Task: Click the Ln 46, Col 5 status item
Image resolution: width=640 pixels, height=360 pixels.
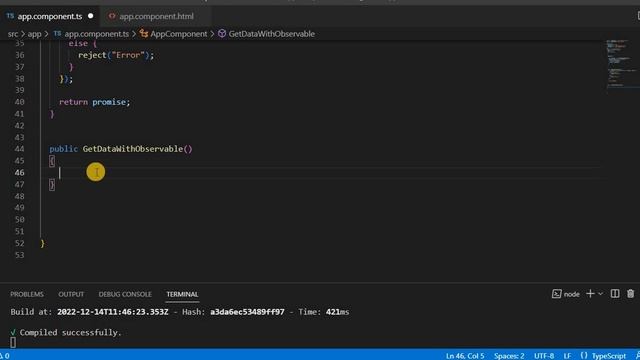Action: point(465,356)
